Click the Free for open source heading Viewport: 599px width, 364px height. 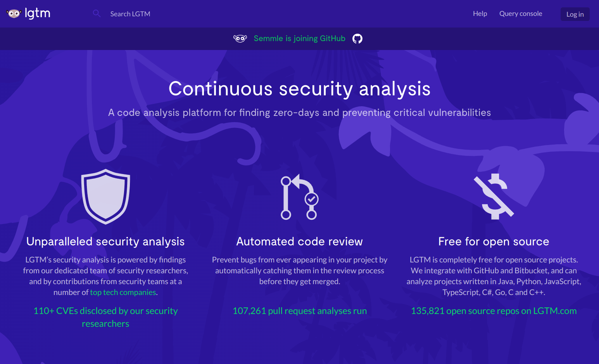494,241
